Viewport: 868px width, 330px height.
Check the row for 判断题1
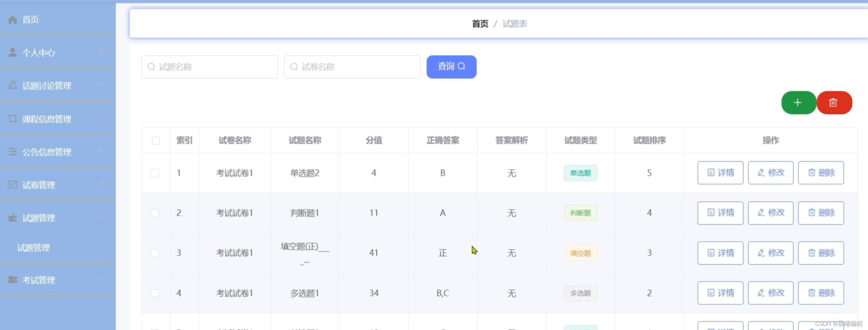click(x=155, y=213)
